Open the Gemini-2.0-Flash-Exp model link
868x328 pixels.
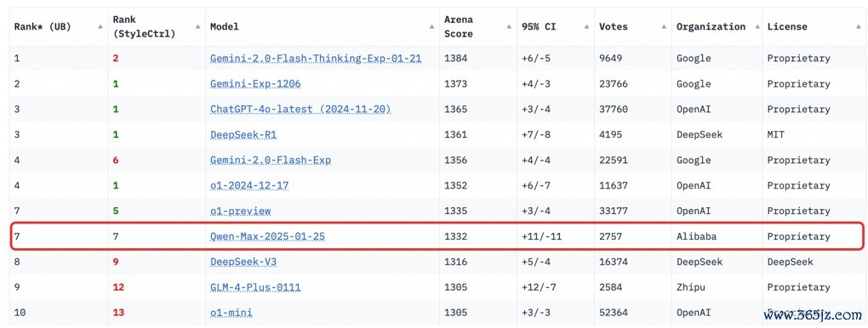pos(270,161)
